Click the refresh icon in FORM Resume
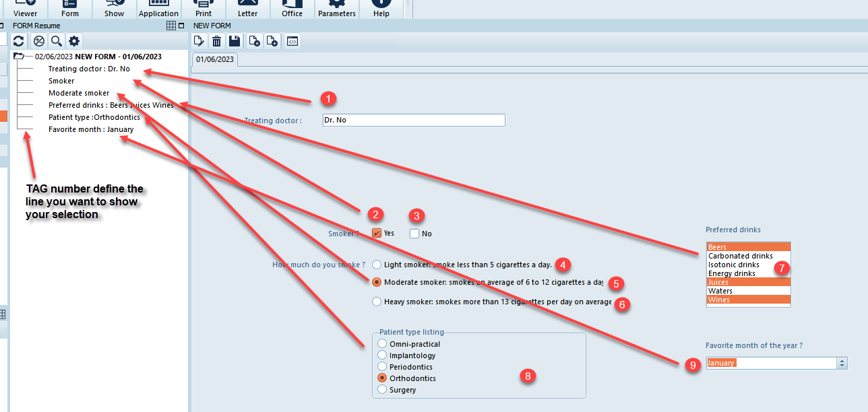 19,41
